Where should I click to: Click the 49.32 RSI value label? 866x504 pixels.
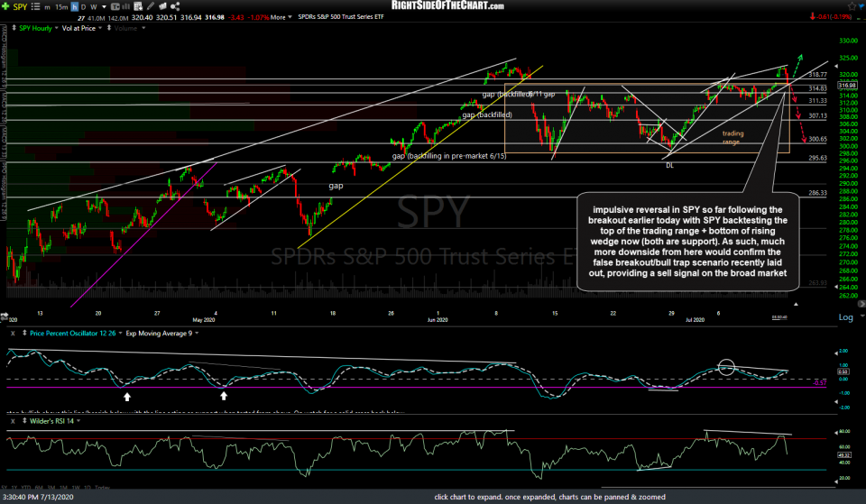(x=843, y=455)
